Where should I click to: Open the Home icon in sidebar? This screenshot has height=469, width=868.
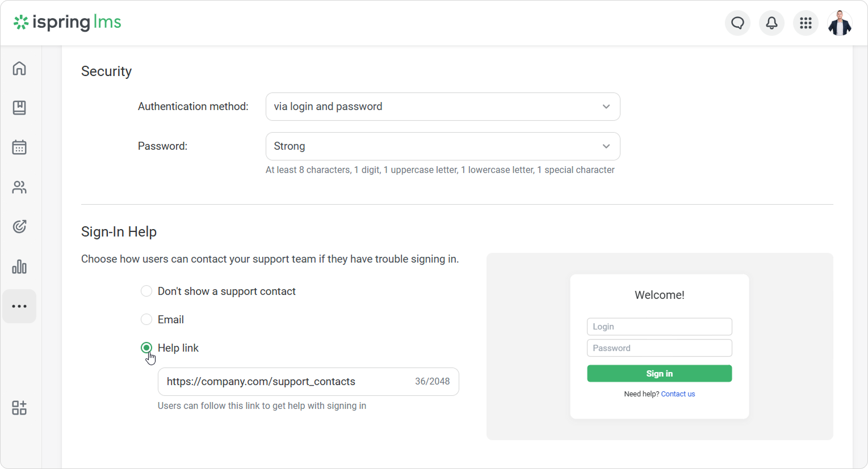(19, 69)
